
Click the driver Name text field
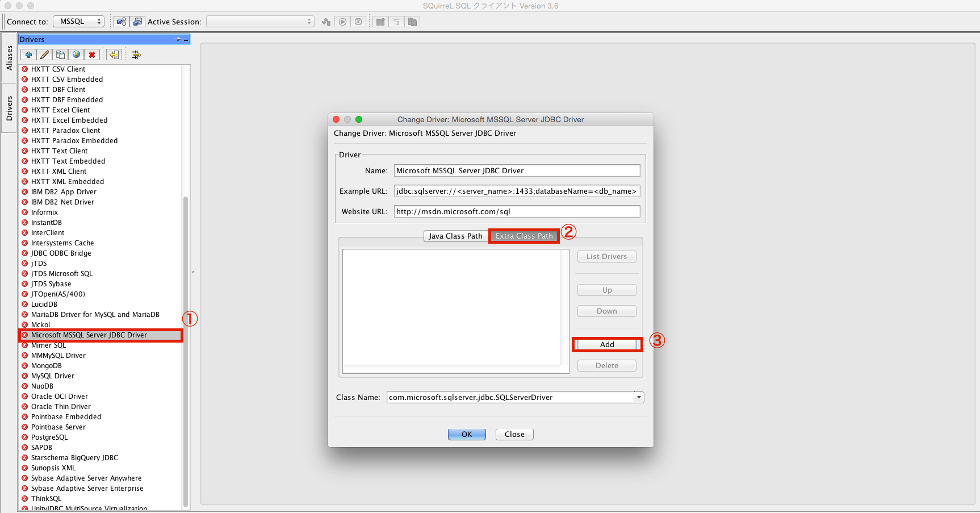click(517, 170)
